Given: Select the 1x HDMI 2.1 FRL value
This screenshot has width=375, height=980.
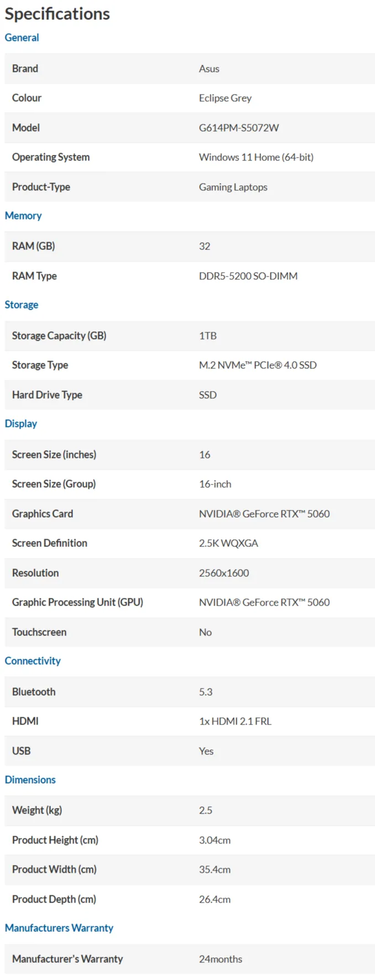Looking at the screenshot, I should [x=235, y=721].
